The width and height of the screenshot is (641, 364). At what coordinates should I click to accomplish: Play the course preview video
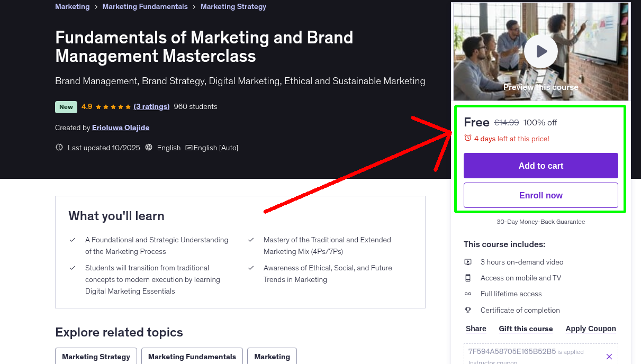[540, 51]
